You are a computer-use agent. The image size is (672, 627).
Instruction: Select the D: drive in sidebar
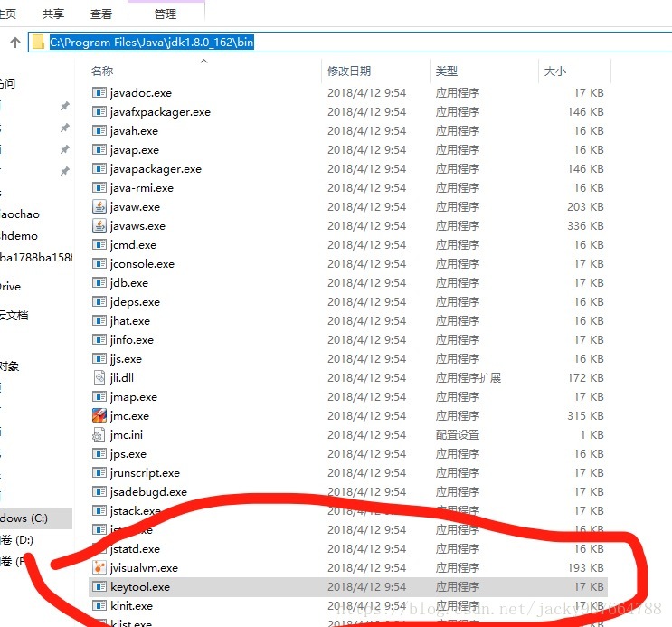click(17, 539)
